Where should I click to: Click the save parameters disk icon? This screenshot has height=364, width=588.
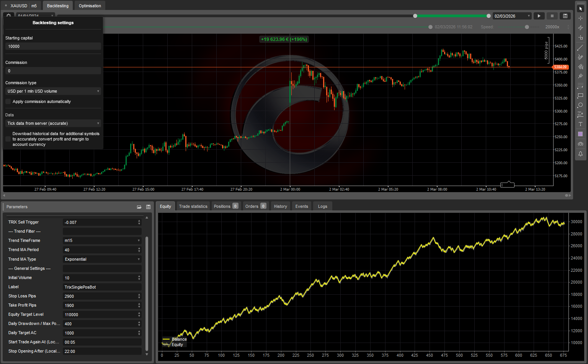148,207
